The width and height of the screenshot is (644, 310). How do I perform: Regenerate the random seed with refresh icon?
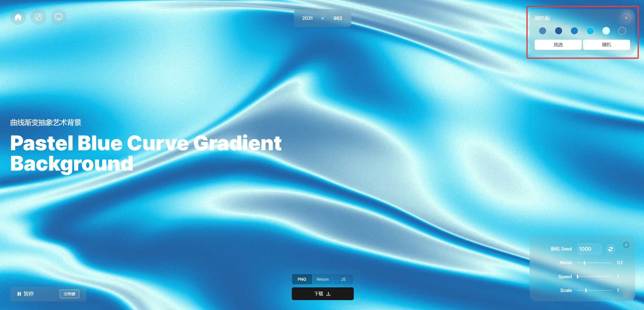coord(610,249)
